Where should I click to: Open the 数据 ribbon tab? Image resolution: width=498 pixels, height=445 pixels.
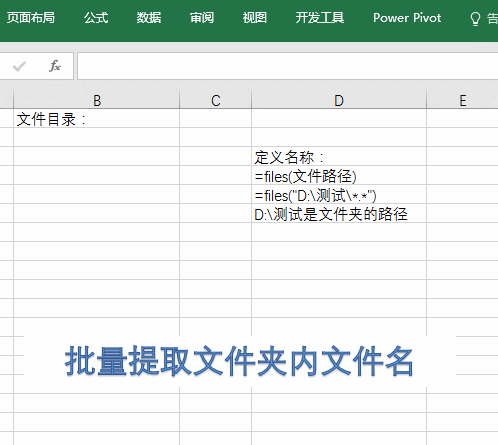pos(149,18)
